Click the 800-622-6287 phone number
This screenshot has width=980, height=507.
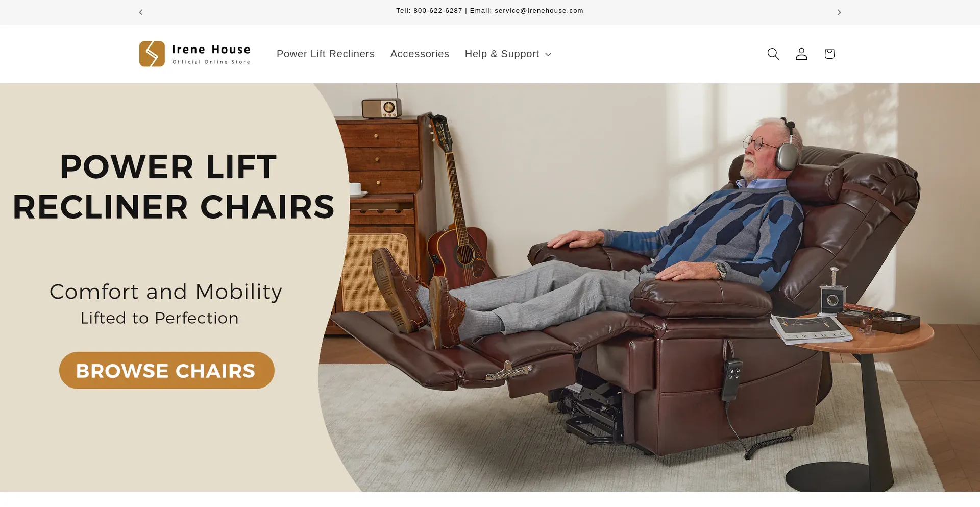click(x=438, y=11)
